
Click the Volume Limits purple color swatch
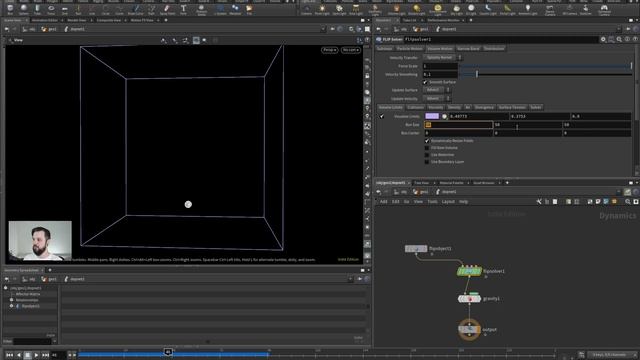tap(432, 116)
